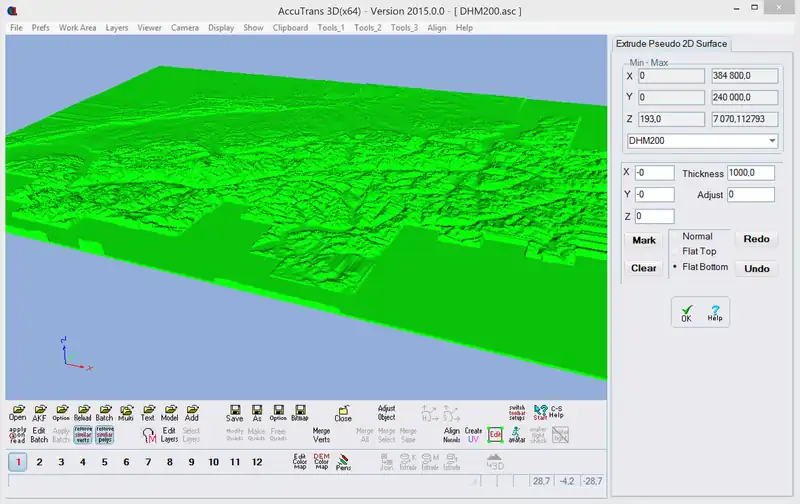Click the Reload file icon

click(x=82, y=413)
